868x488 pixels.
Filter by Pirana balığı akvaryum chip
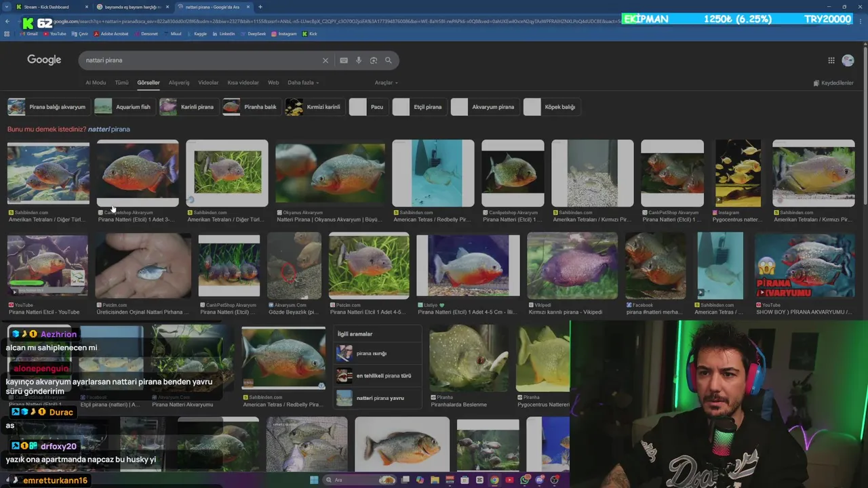(x=48, y=107)
